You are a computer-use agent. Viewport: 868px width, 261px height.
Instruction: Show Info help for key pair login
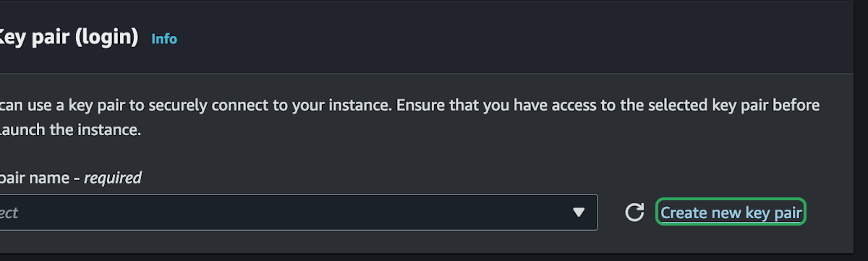click(164, 39)
